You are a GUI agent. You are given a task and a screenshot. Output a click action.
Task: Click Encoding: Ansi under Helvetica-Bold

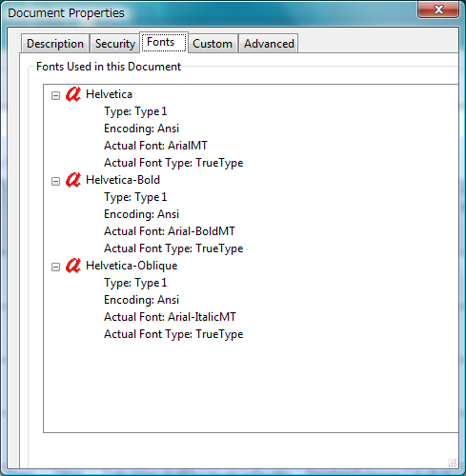pyautogui.click(x=142, y=214)
